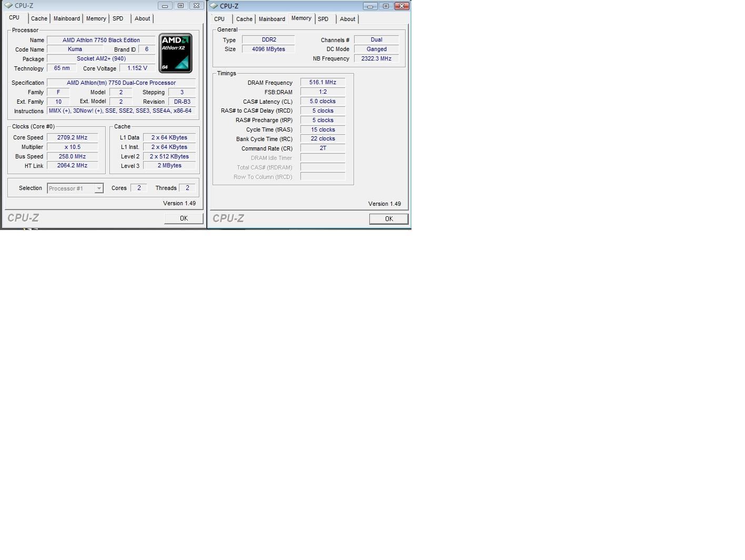The width and height of the screenshot is (745, 560).
Task: Click the Core Speed value 2709.2 MHz
Action: (73, 137)
